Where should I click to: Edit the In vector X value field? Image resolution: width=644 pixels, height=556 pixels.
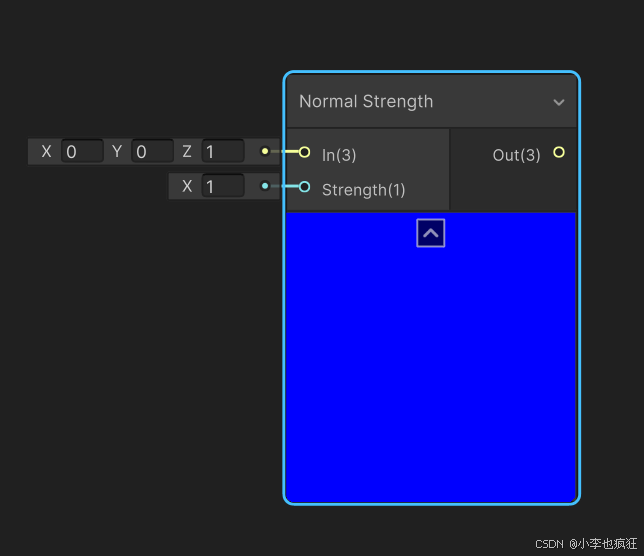[82, 152]
